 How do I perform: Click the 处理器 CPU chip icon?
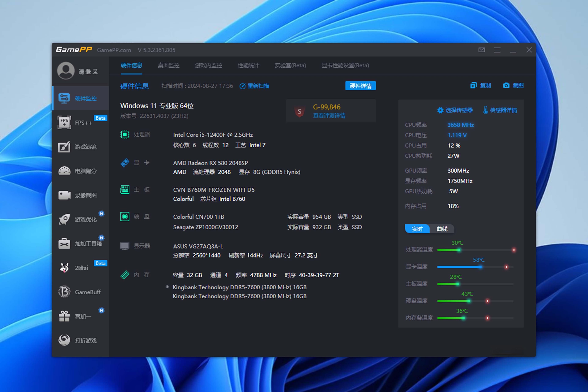[125, 134]
